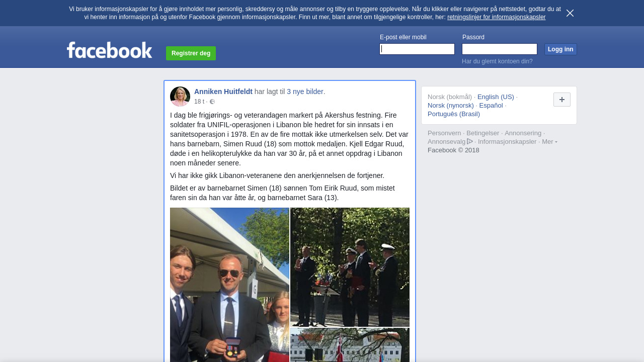644x362 pixels.
Task: Click the Registrer deg button
Action: (191, 53)
